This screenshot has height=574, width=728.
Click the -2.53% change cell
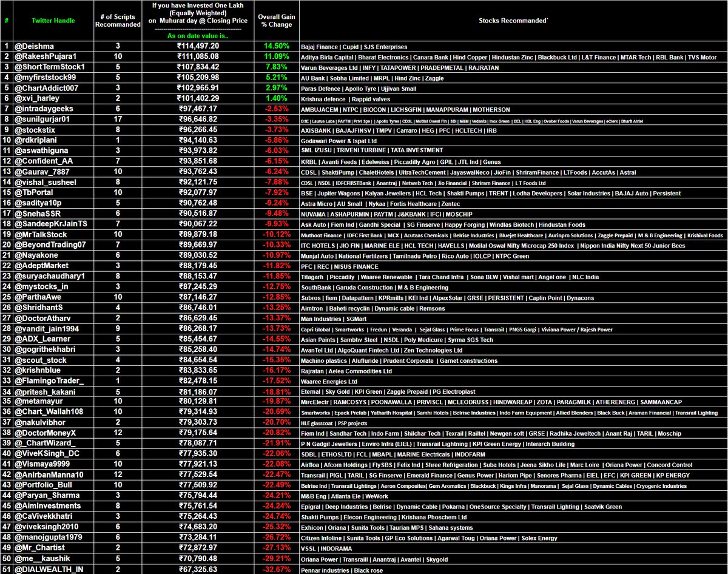[276, 110]
